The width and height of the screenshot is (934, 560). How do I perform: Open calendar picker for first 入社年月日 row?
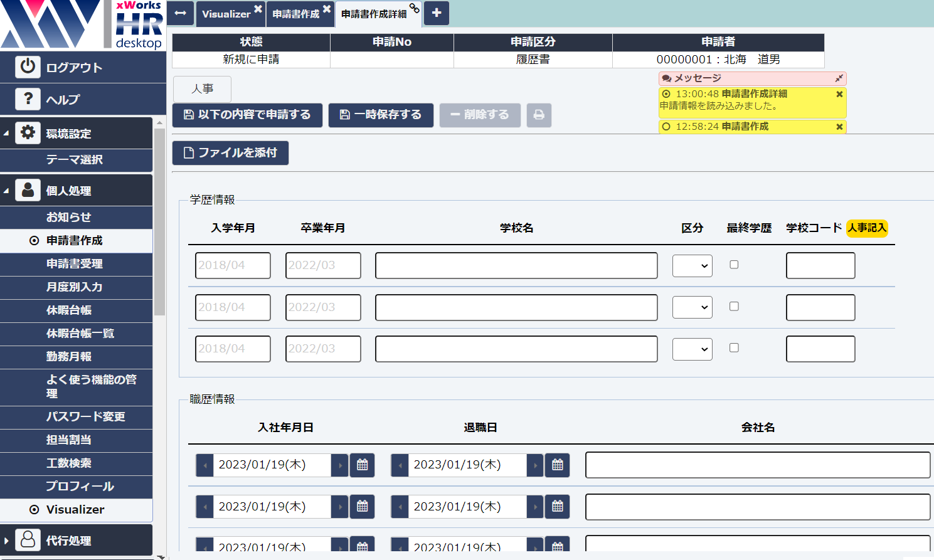tap(362, 465)
